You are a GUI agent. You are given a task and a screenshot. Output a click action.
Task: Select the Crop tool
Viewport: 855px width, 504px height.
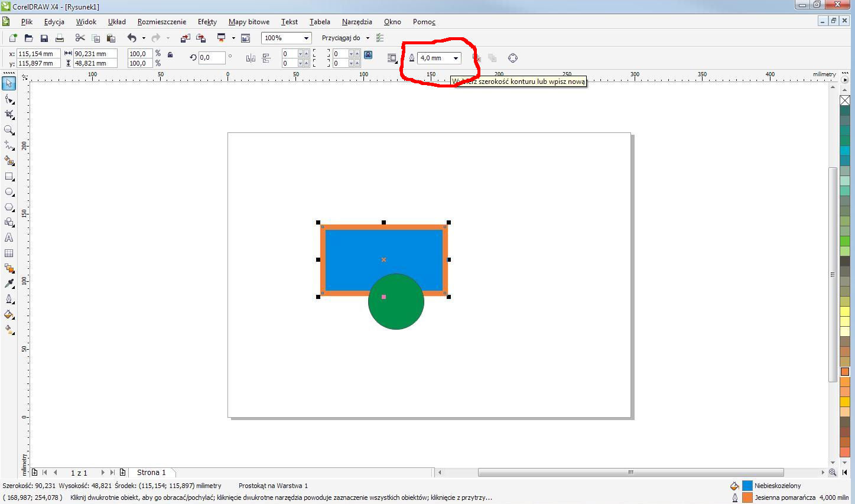[x=9, y=114]
